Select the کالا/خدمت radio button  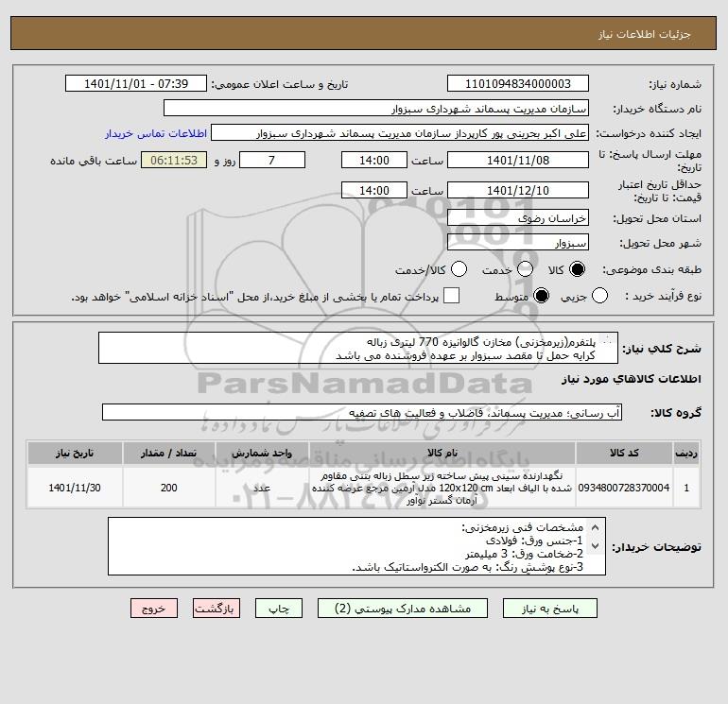click(459, 269)
